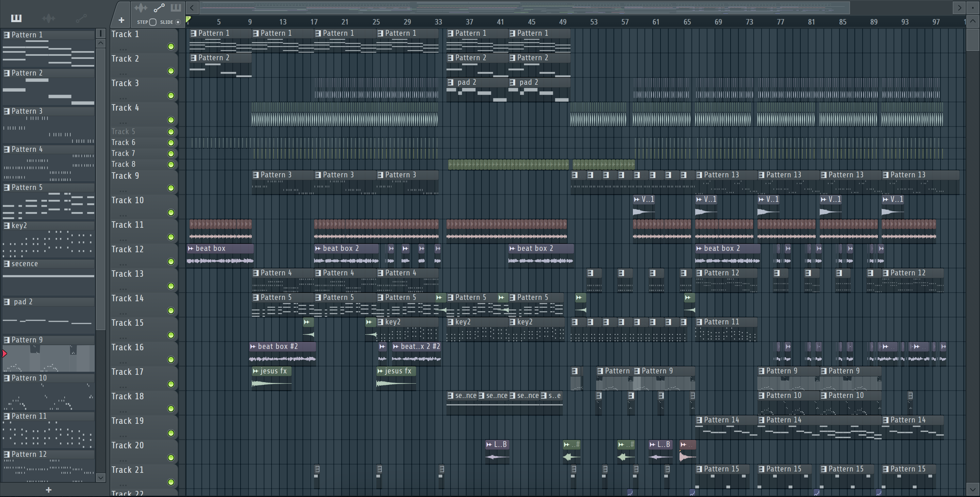Click the timeline overview left arrow
The image size is (980, 497).
point(192,7)
